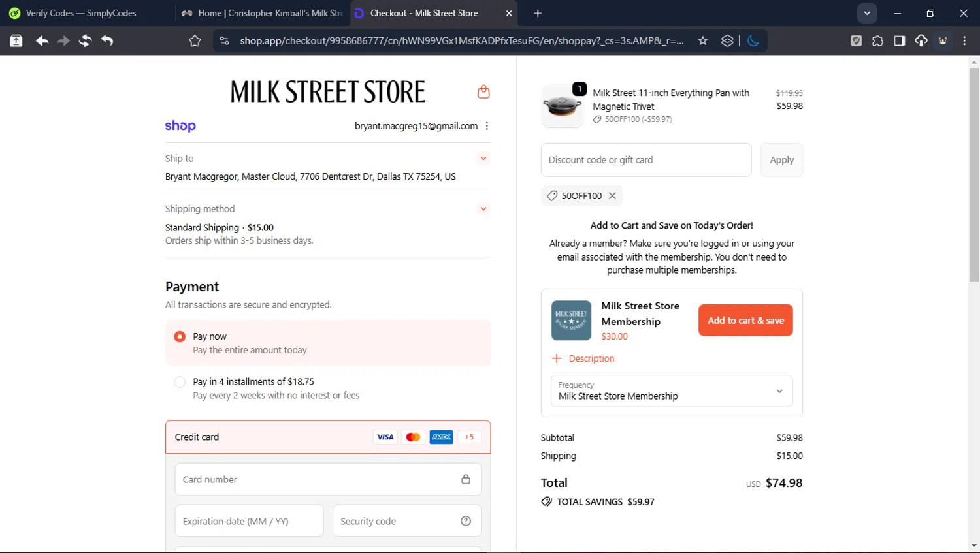This screenshot has width=980, height=553.
Task: Open the layers extension icon
Action: tap(727, 40)
